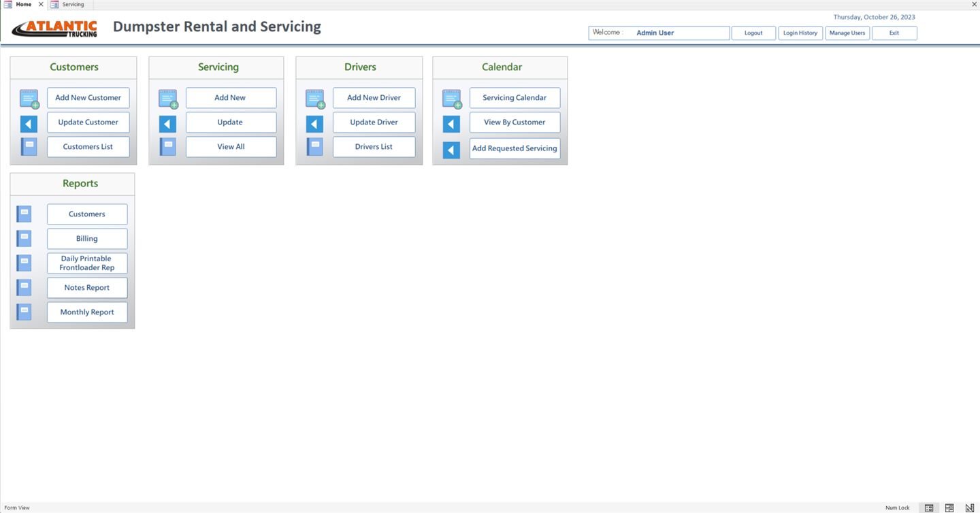Click the notebook icon beside Notes Report
This screenshot has height=513, width=980.
point(24,287)
